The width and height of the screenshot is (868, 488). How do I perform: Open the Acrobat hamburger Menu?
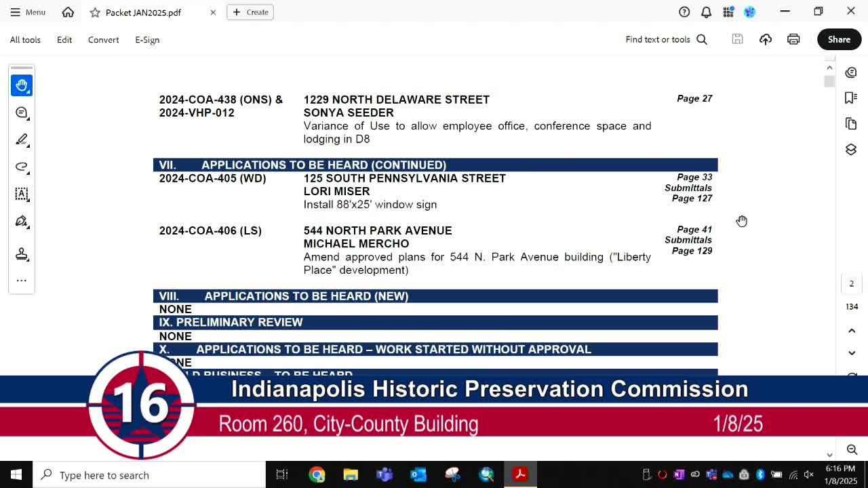pyautogui.click(x=28, y=12)
